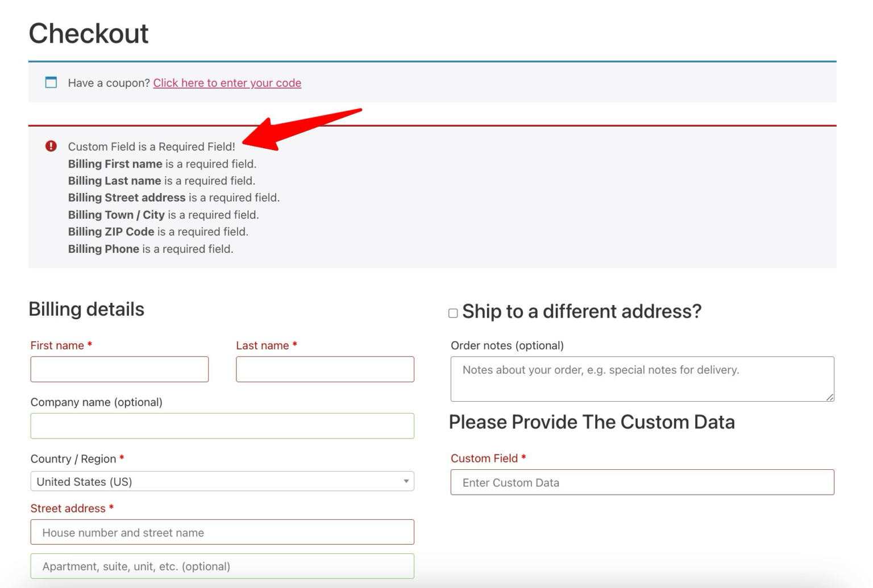Click the Checkout page heading

[x=88, y=33]
